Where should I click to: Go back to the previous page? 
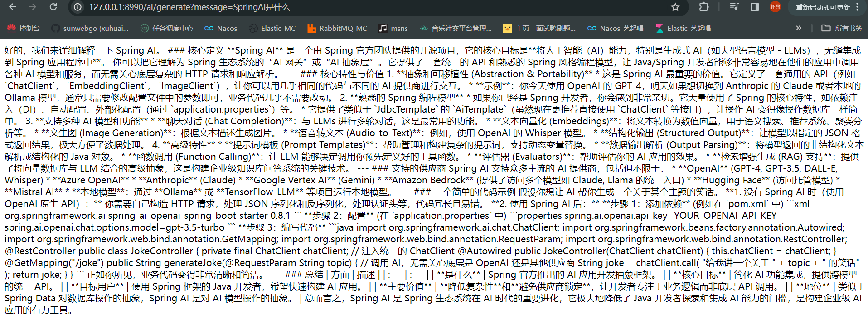13,7
